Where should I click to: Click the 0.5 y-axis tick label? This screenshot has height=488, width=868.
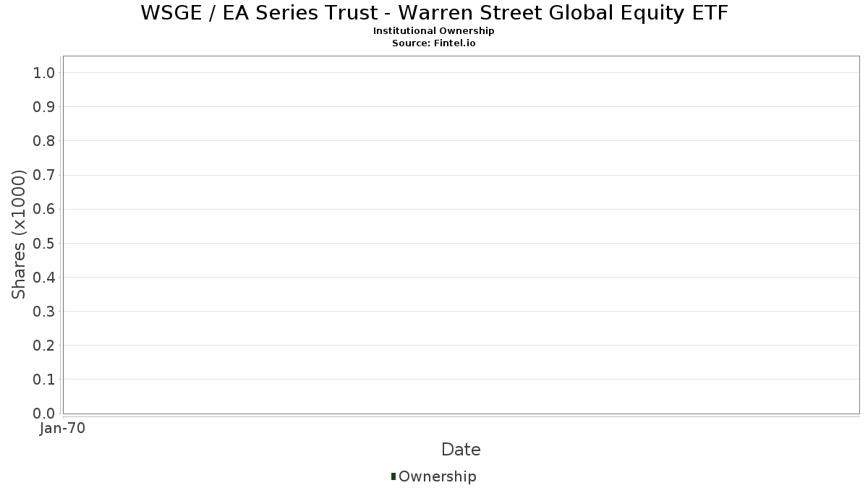point(44,243)
